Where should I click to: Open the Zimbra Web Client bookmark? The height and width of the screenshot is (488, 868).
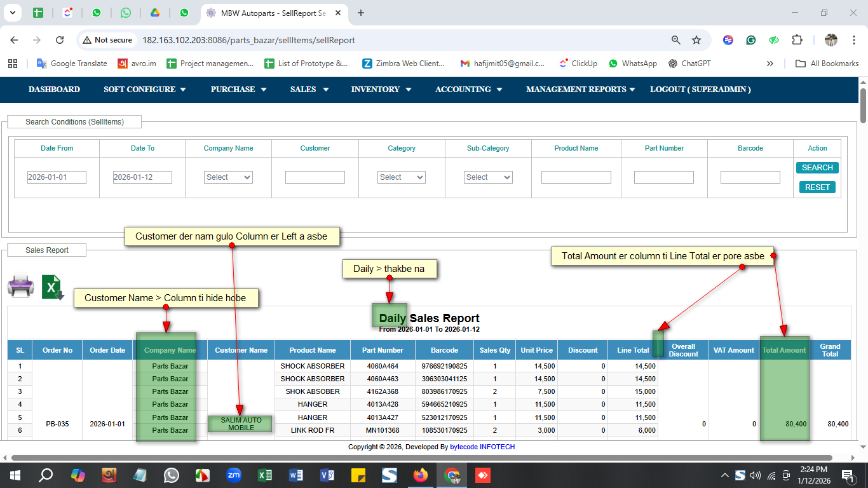click(x=403, y=64)
